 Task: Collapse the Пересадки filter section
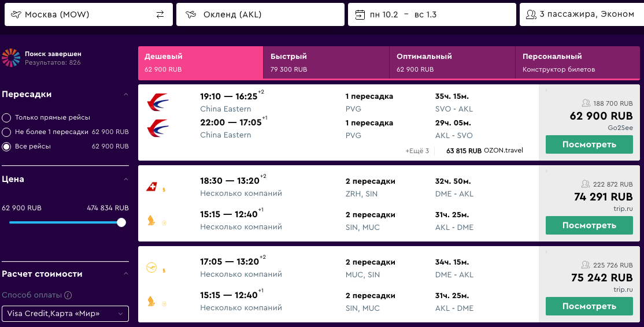[x=125, y=94]
